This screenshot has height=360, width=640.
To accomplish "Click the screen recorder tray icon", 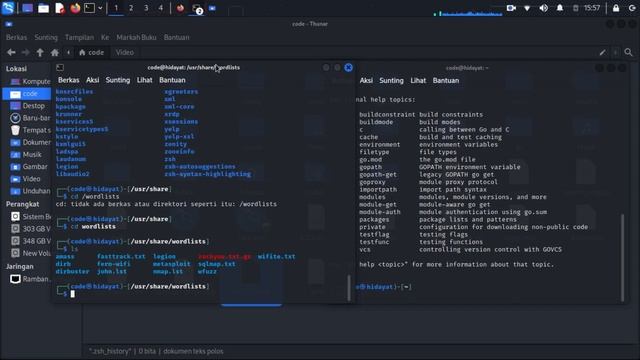I will coord(511,8).
